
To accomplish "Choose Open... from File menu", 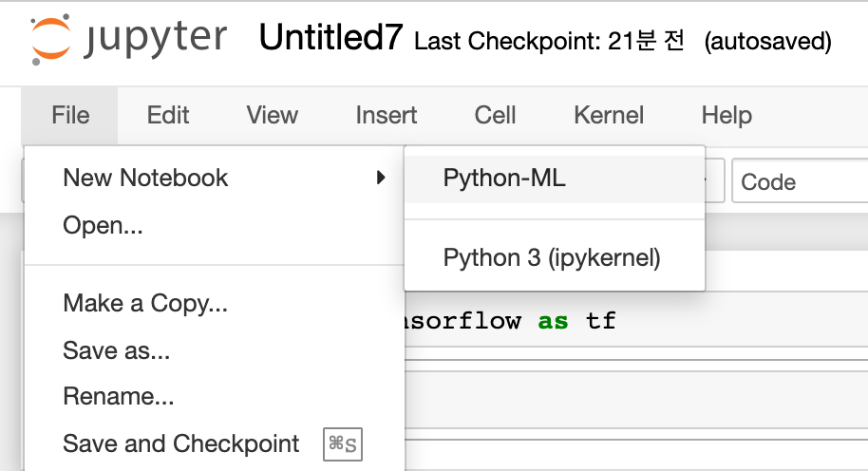I will pos(215,225).
